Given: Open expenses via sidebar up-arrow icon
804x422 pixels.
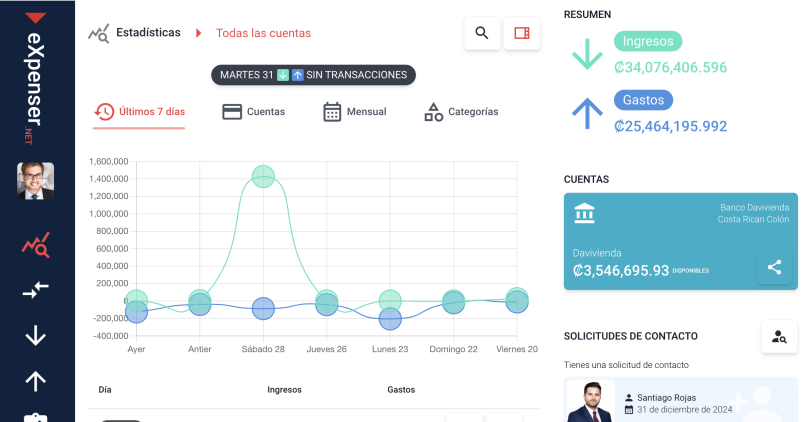Looking at the screenshot, I should click(36, 381).
